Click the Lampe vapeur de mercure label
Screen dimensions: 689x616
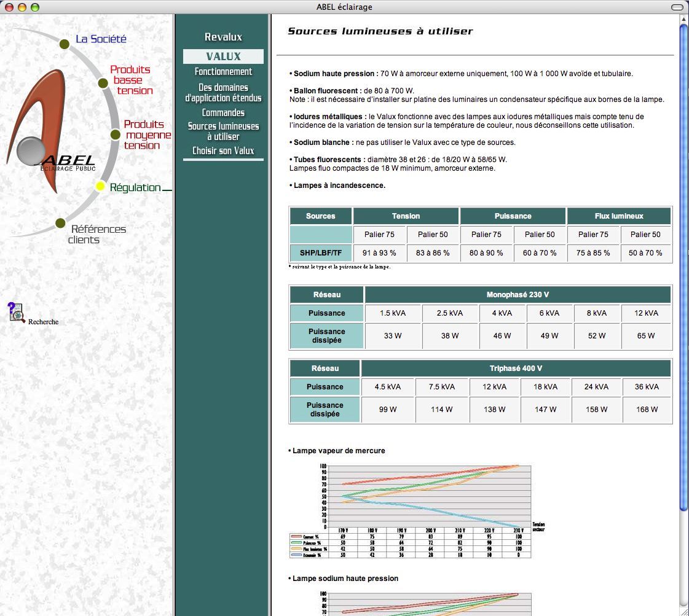click(337, 451)
